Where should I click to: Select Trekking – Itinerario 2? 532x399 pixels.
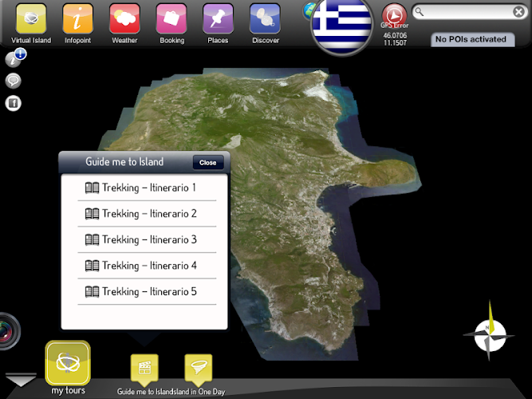pyautogui.click(x=147, y=214)
